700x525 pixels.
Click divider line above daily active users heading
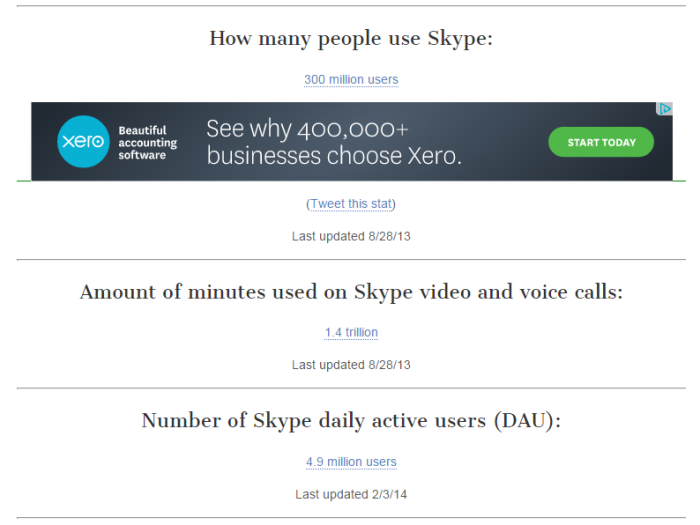pyautogui.click(x=351, y=388)
